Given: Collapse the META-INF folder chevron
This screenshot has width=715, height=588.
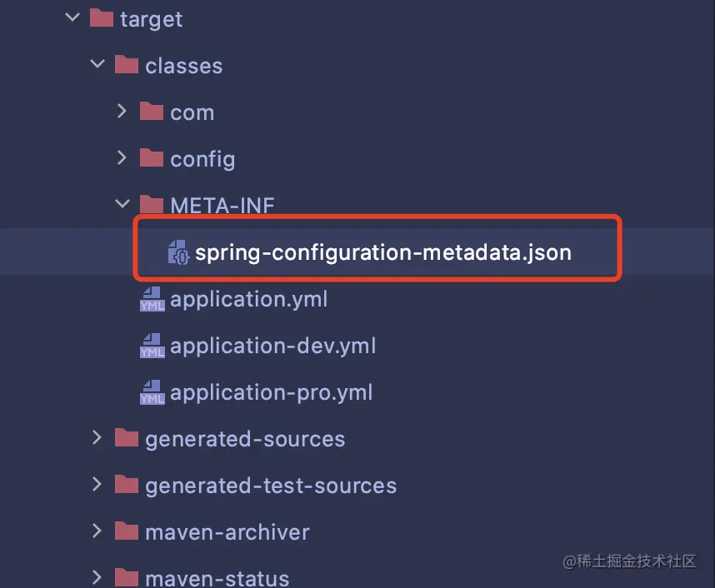Looking at the screenshot, I should [122, 203].
